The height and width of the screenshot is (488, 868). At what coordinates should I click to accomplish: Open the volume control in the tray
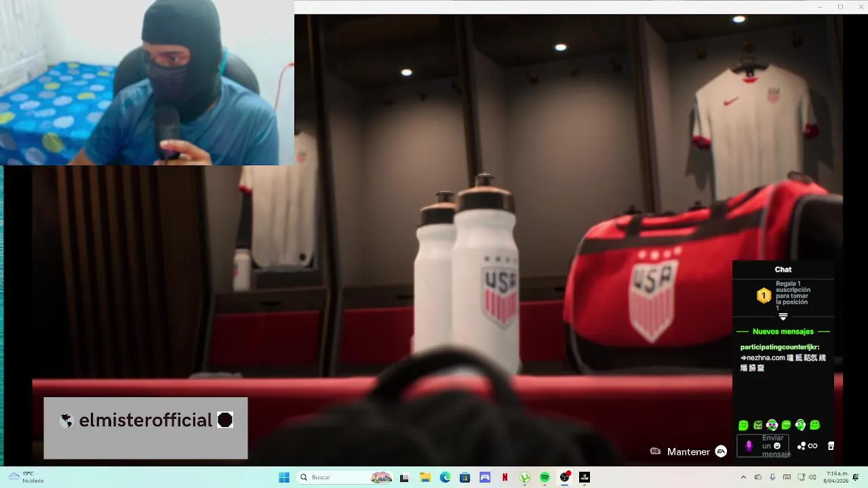(x=812, y=477)
